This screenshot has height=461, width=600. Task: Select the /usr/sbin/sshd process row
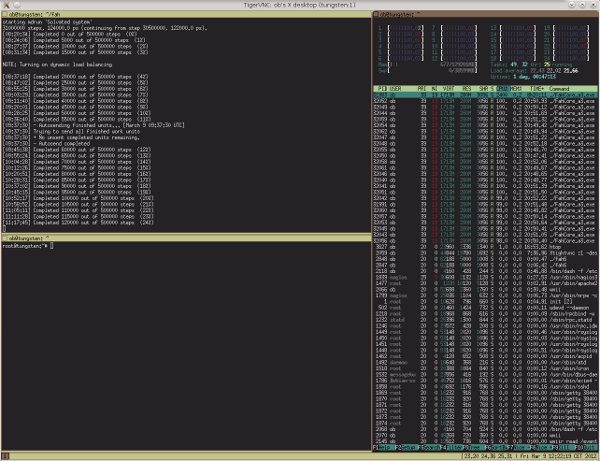(485, 387)
